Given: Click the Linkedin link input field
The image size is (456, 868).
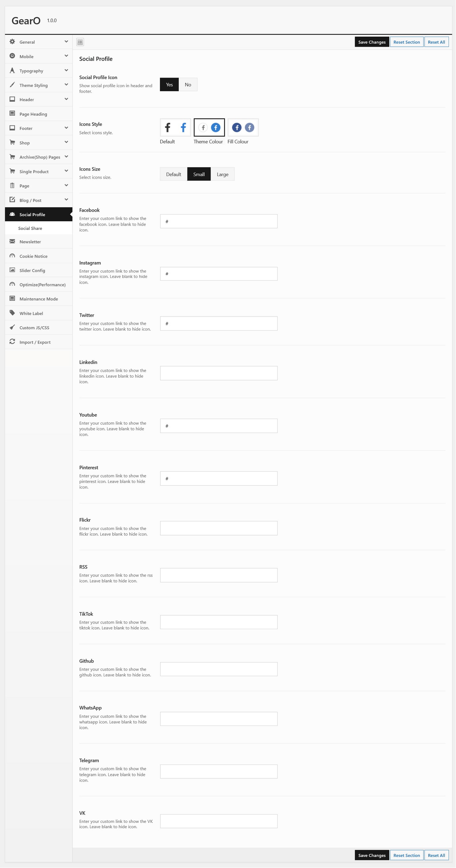Looking at the screenshot, I should coord(219,373).
